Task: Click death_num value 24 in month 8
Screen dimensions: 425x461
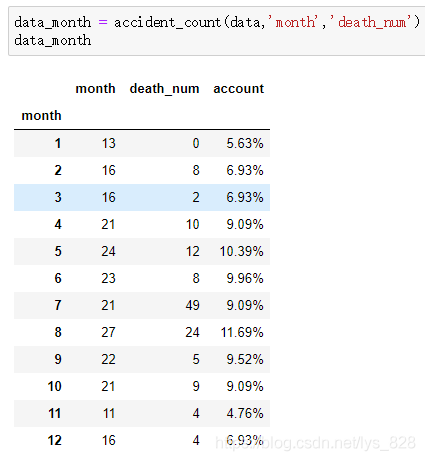Action: pyautogui.click(x=193, y=332)
